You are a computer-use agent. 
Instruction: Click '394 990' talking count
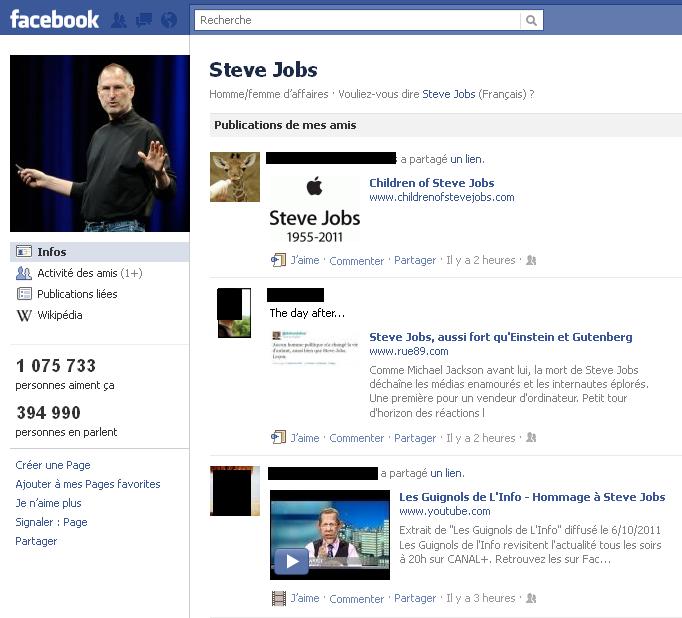[48, 413]
